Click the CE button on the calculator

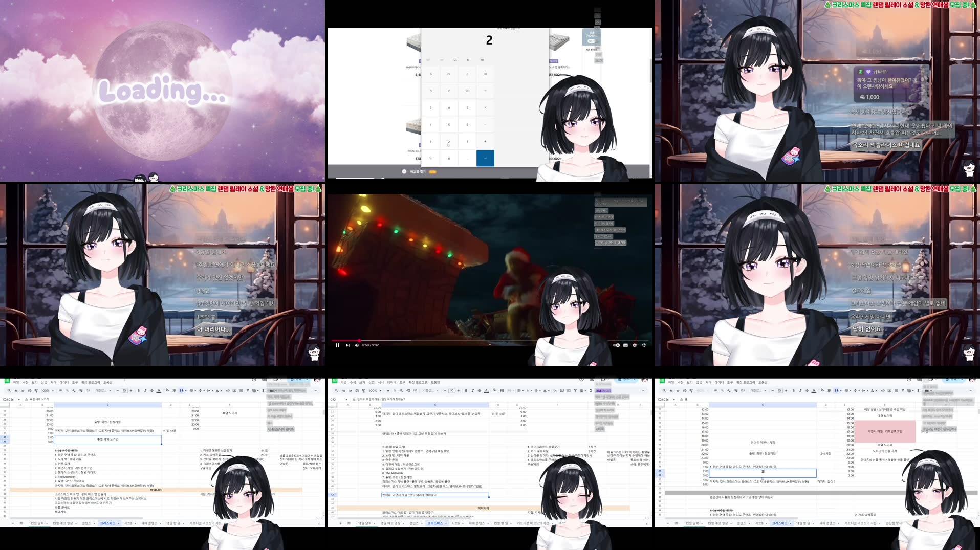(449, 74)
